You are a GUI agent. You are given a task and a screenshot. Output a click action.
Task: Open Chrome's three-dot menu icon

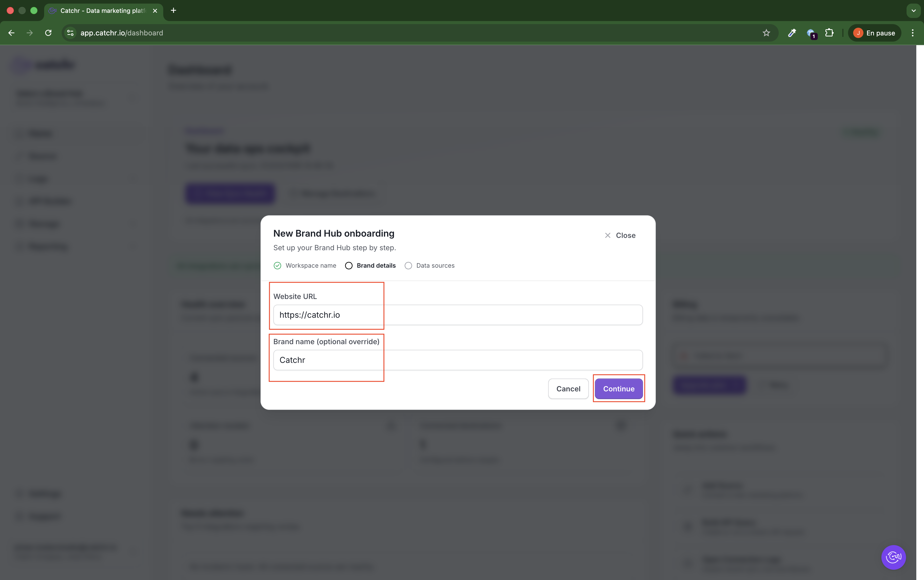coord(912,33)
